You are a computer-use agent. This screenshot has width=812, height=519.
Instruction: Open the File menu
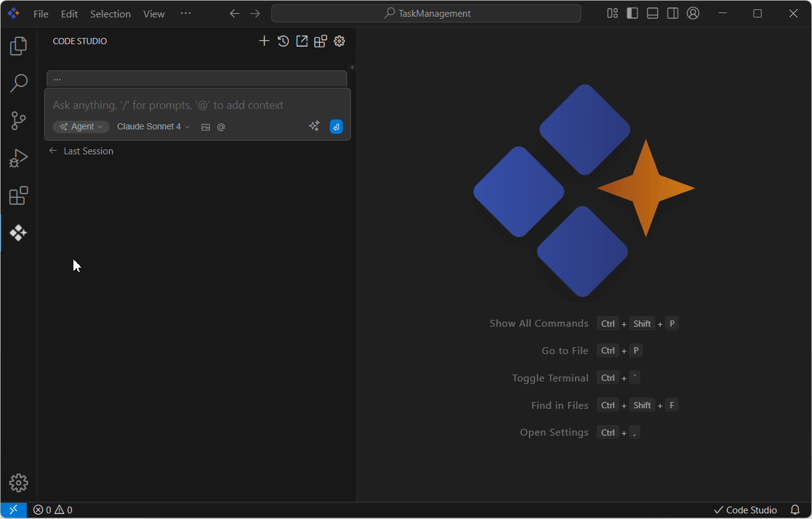pyautogui.click(x=41, y=14)
